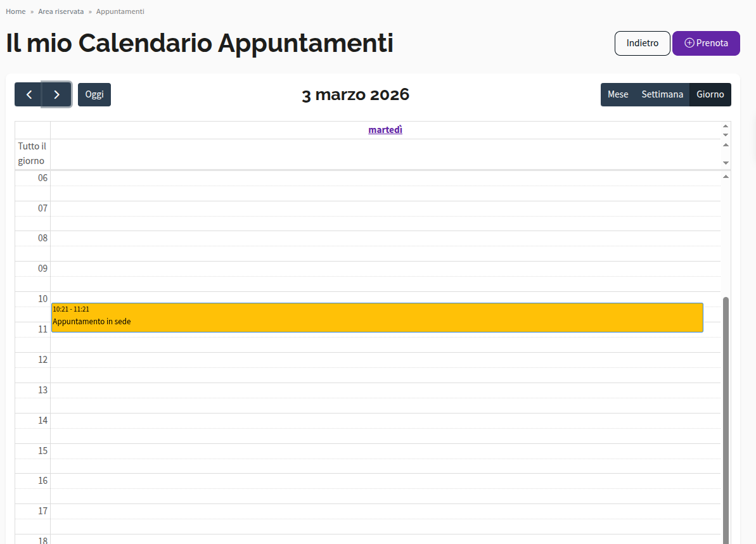This screenshot has width=756, height=544.
Task: Click the Tutto il giorno row
Action: (x=31, y=153)
